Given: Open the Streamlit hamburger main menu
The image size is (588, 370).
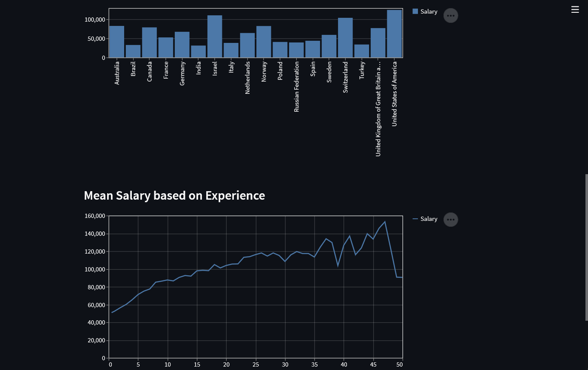Looking at the screenshot, I should (575, 9).
